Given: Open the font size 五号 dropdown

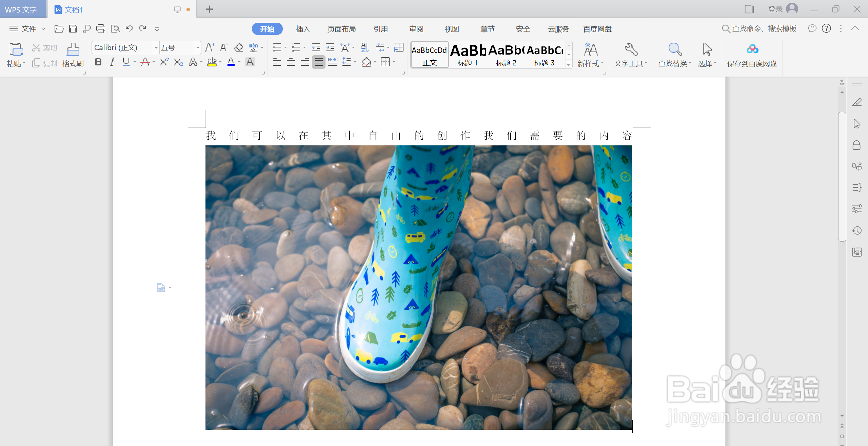Looking at the screenshot, I should tap(198, 48).
